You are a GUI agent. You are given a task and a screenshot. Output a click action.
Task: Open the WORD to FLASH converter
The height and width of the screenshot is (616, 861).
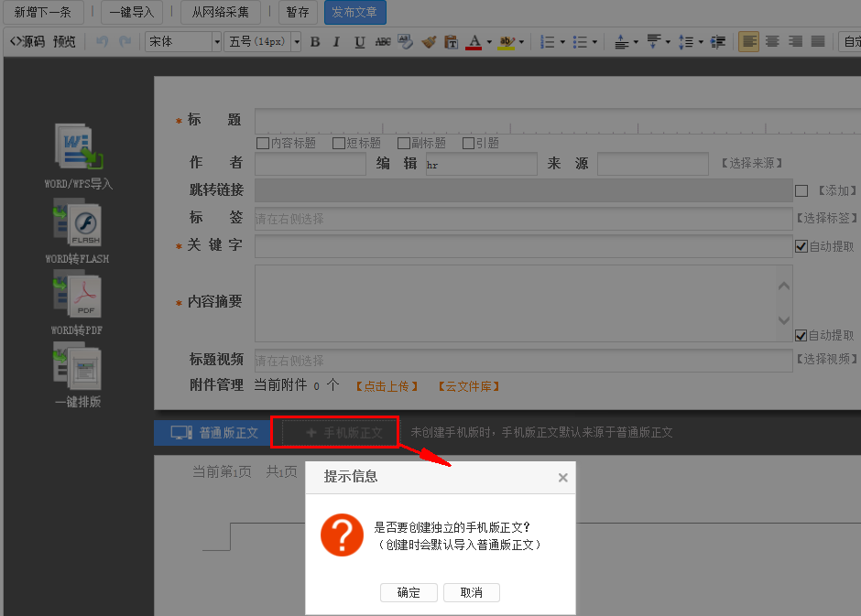pyautogui.click(x=78, y=225)
